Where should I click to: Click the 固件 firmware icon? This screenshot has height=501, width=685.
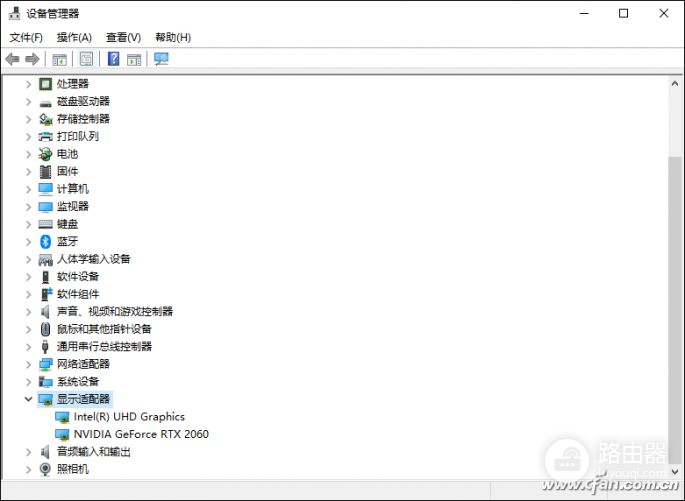pos(45,172)
